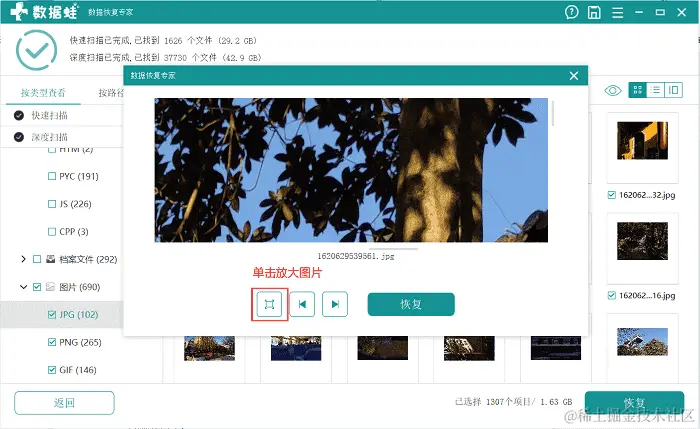Uncheck the JPG (102) checkbox
Screen dimensions: 700x429
point(52,315)
